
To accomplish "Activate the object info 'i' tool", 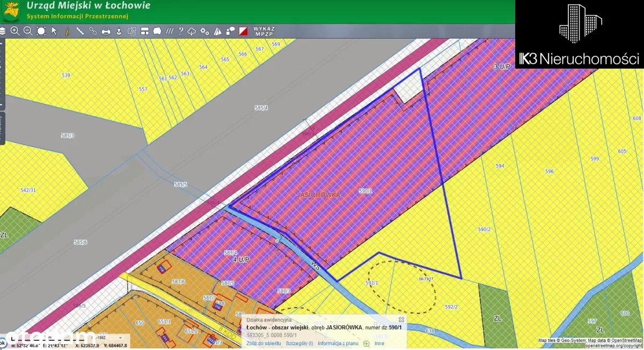I will pyautogui.click(x=67, y=31).
